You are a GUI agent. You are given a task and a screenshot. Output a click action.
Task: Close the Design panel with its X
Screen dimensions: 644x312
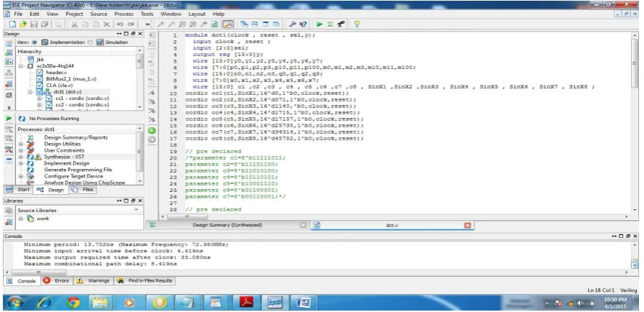coord(141,34)
